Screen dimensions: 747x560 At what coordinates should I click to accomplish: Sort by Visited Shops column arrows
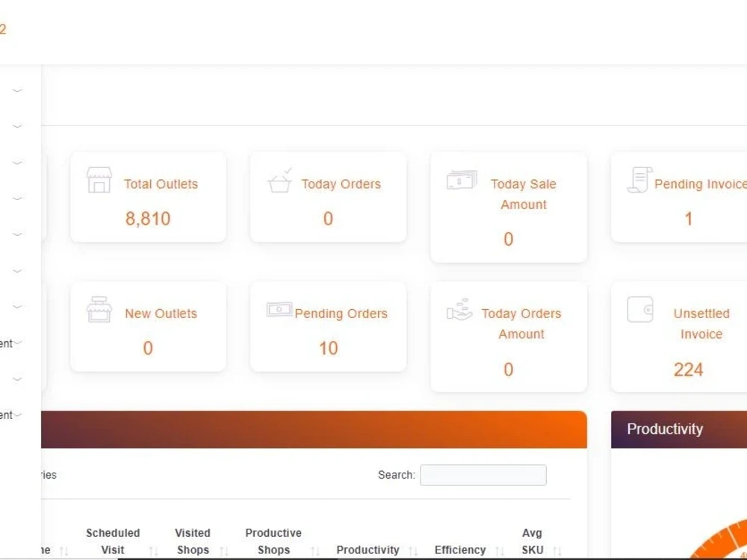224,551
